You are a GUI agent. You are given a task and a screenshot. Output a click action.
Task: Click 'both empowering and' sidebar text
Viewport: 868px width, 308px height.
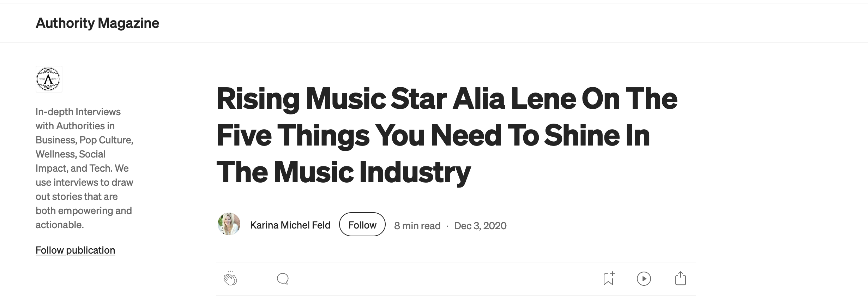(x=84, y=211)
